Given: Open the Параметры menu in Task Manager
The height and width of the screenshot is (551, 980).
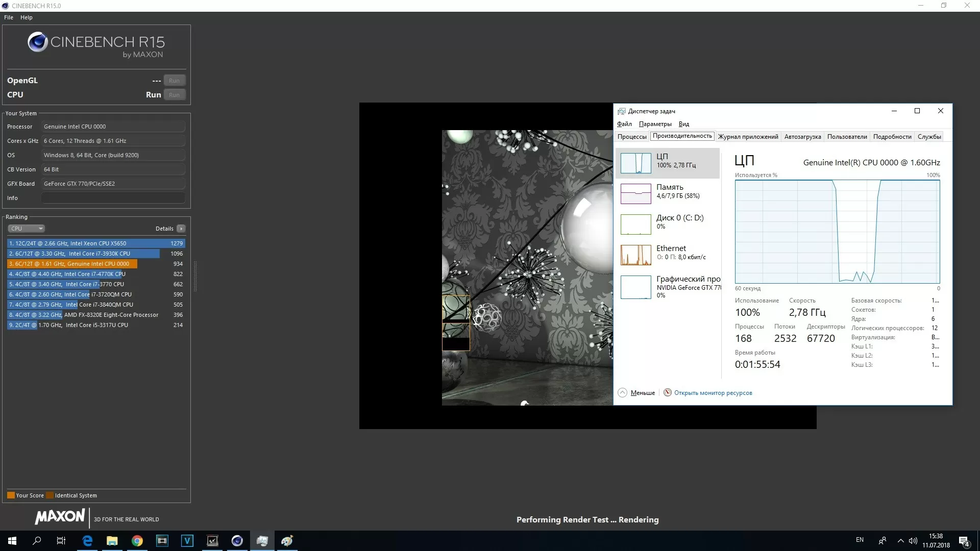Looking at the screenshot, I should click(x=655, y=124).
